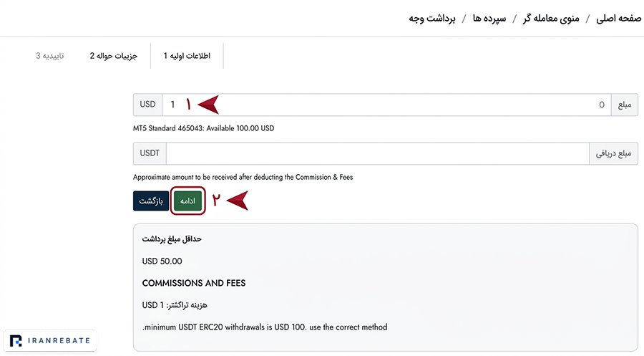Screen dimensions: 644x356
Task: Click the MT5 Standard available balance text
Action: [203, 128]
